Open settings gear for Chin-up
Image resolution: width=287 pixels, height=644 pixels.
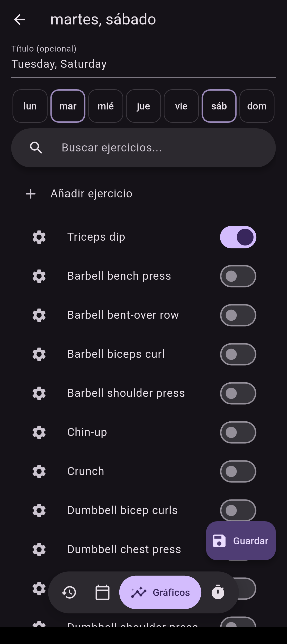[39, 432]
